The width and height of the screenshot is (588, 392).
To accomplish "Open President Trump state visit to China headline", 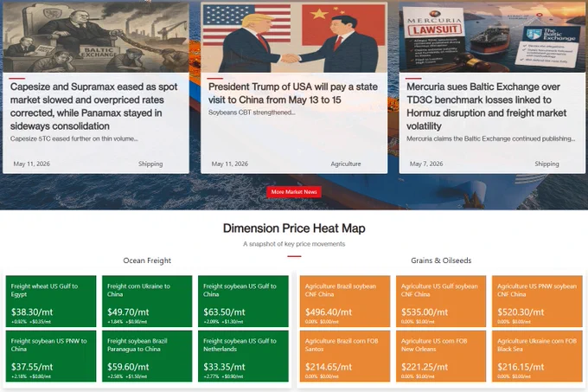I will tap(293, 93).
